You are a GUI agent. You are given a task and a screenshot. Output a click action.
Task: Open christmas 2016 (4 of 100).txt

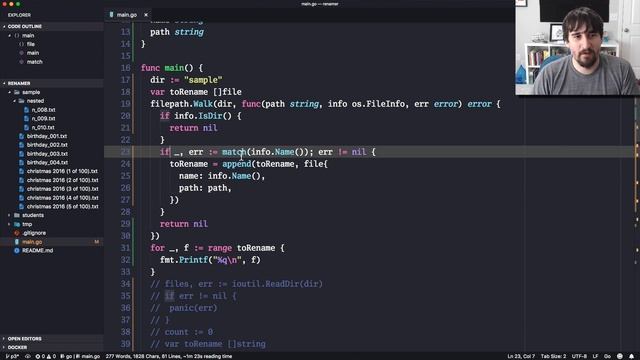(62, 198)
